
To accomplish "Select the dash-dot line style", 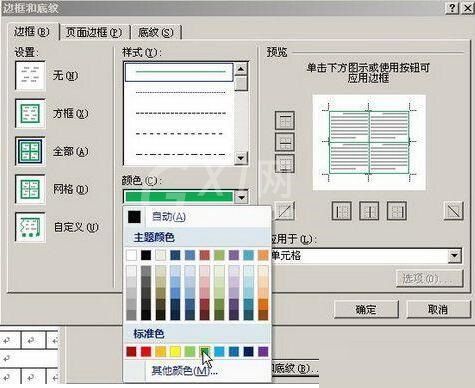I will [x=179, y=154].
